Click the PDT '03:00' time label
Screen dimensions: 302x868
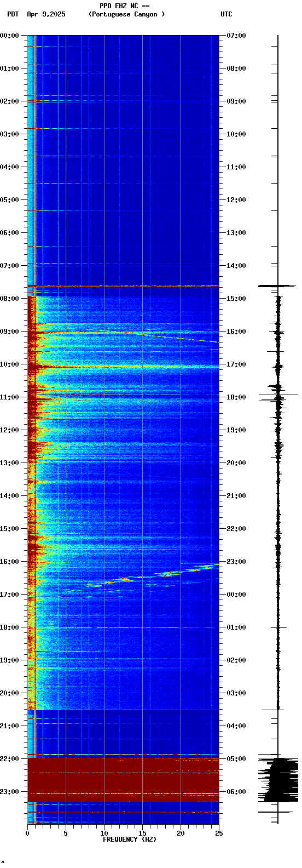point(10,134)
